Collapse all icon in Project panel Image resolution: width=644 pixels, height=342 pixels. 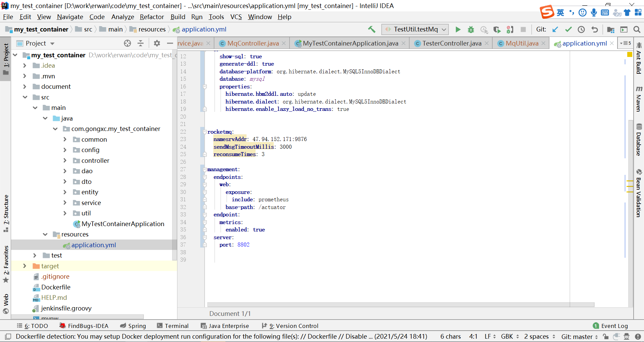(141, 43)
